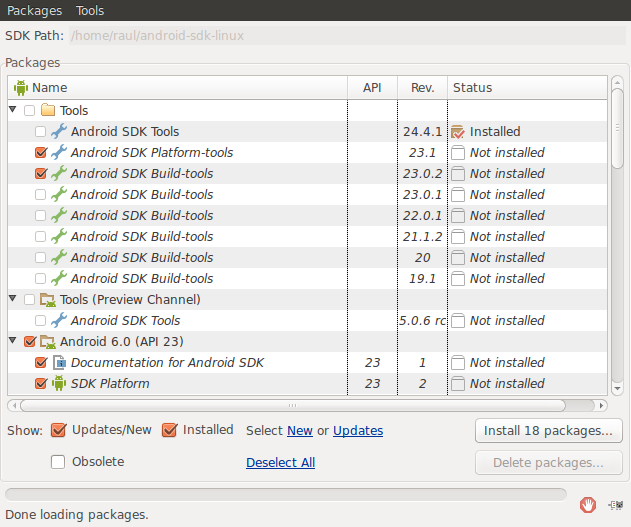Click the SDK Platform android icon
Screen dimensions: 631x527
point(59,383)
